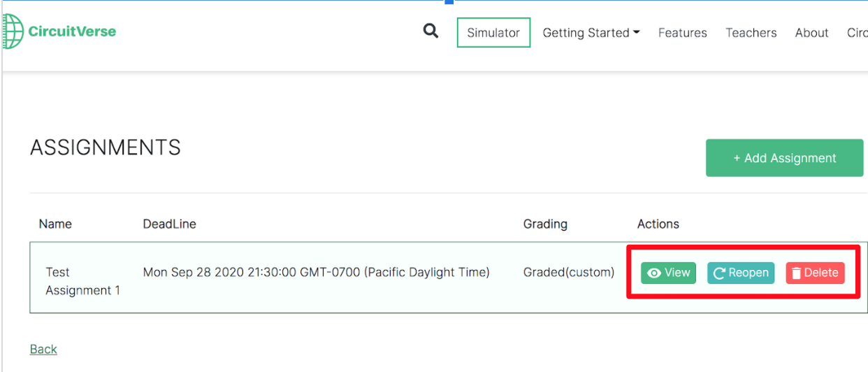
Task: Click the Graded(custom) grading value
Action: 568,272
